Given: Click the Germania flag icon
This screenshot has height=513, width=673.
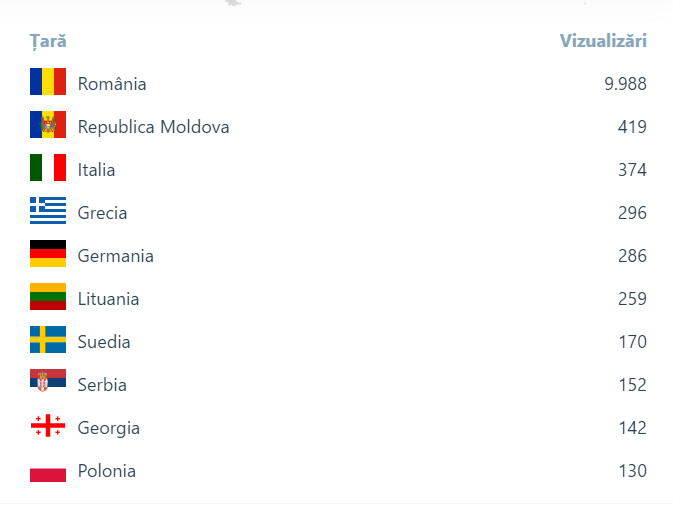Looking at the screenshot, I should [x=48, y=254].
